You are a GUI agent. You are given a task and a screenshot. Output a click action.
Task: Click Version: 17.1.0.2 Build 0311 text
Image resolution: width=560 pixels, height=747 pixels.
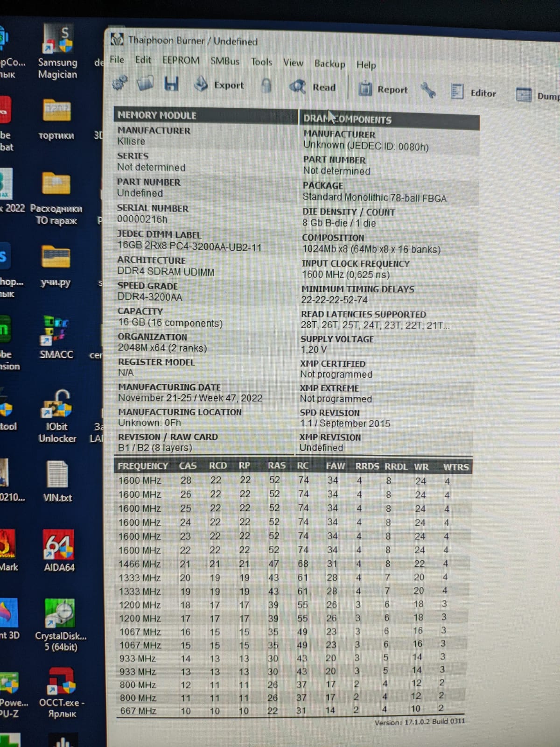click(420, 722)
